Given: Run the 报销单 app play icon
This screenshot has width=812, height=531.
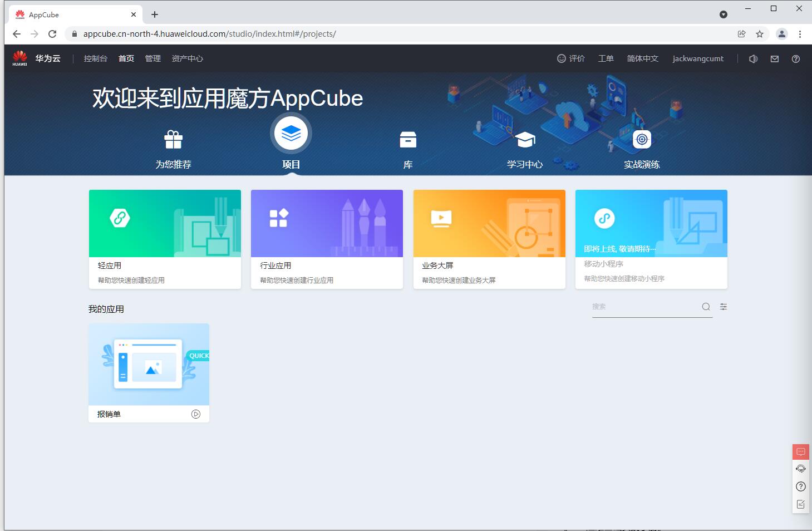Looking at the screenshot, I should point(196,414).
